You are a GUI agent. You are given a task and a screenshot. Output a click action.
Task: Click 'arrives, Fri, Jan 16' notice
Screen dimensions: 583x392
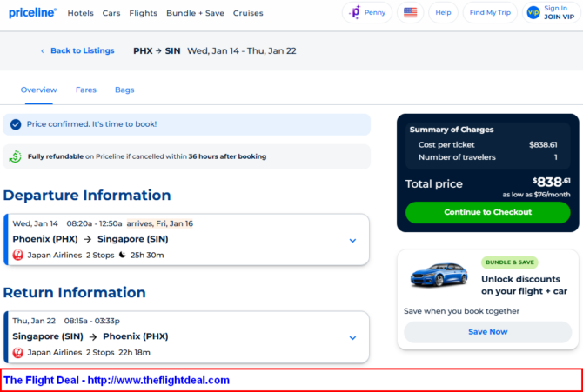160,223
